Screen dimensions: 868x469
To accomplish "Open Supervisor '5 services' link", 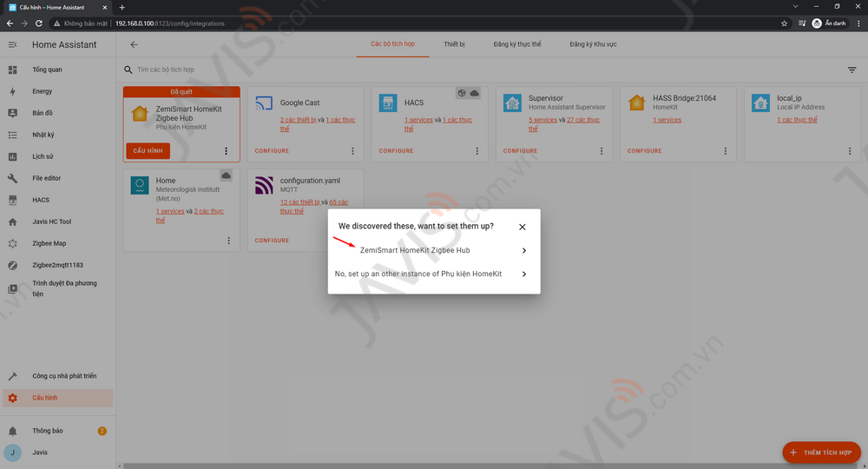I will [x=543, y=120].
